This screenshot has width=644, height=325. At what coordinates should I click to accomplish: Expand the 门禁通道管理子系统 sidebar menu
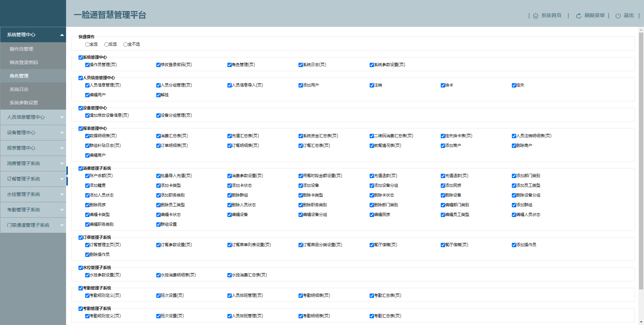[33, 225]
